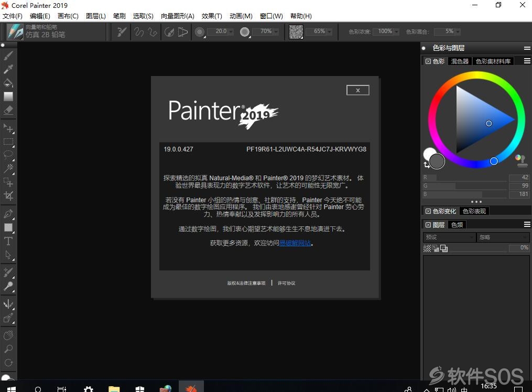Select the Mirror Painting tool
This screenshot has height=392, width=532.
tap(8, 304)
